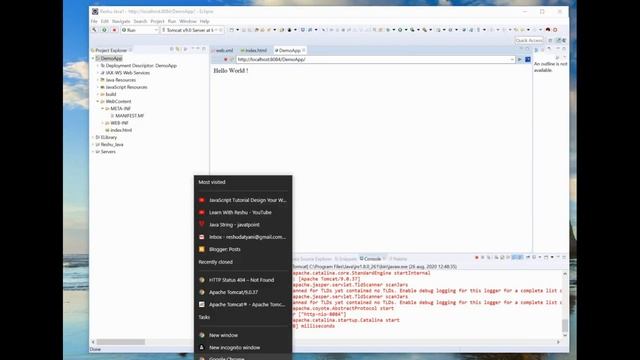Viewport: 640px width, 360px height.
Task: Select the DemoApp project node
Action: click(111, 58)
